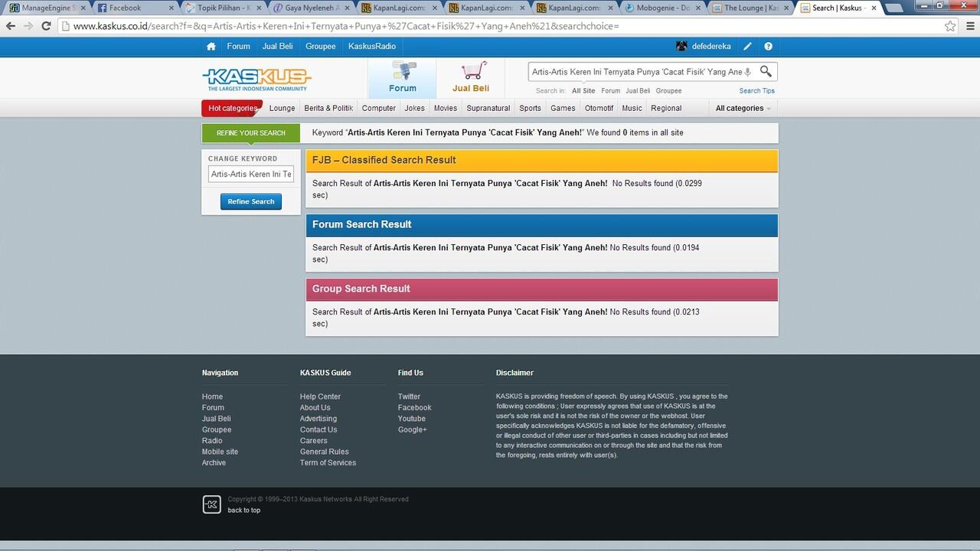This screenshot has height=551, width=980.
Task: Open footer Advertising link
Action: pyautogui.click(x=318, y=419)
